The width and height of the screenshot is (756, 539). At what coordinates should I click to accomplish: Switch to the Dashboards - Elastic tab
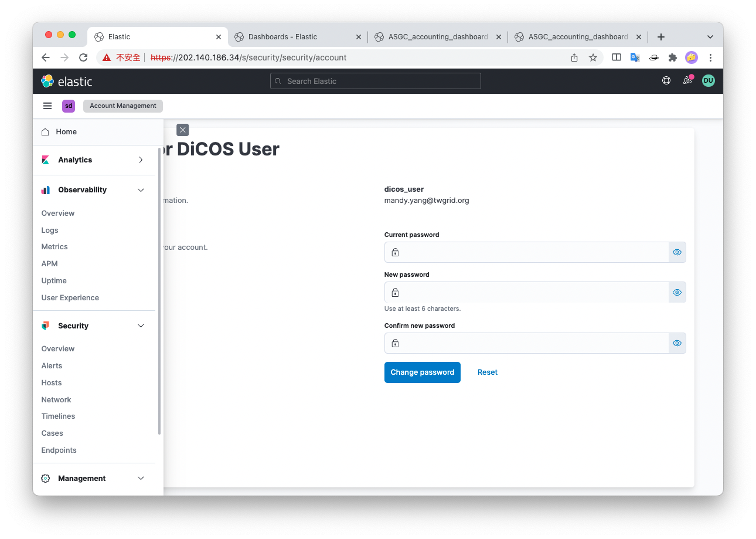coord(298,36)
